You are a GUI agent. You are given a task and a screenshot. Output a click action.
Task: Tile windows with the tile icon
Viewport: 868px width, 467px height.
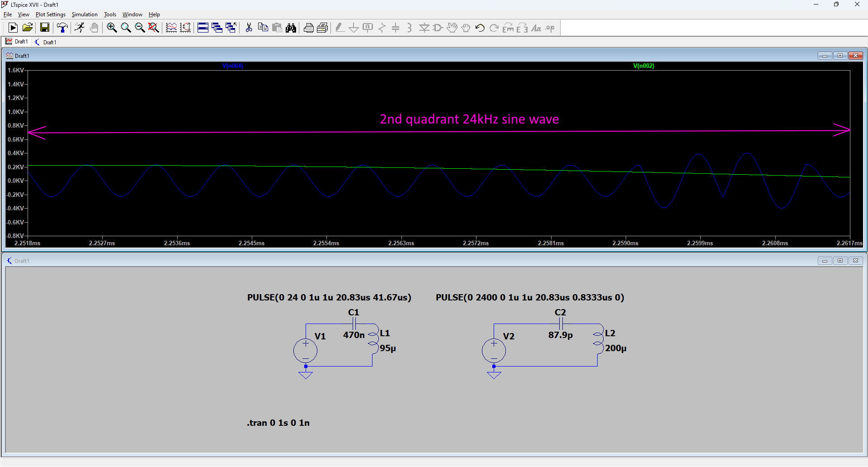[x=203, y=28]
